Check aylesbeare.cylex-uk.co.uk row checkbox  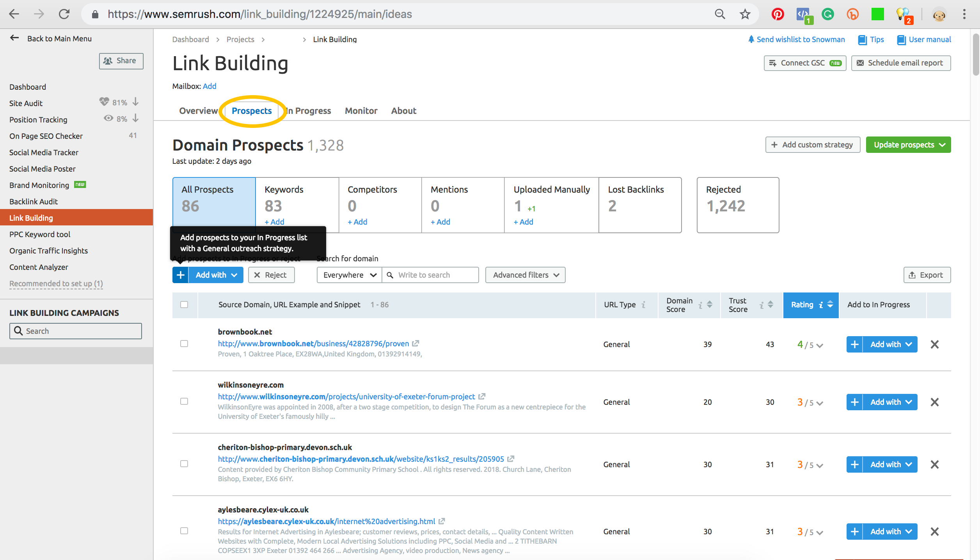pos(184,531)
